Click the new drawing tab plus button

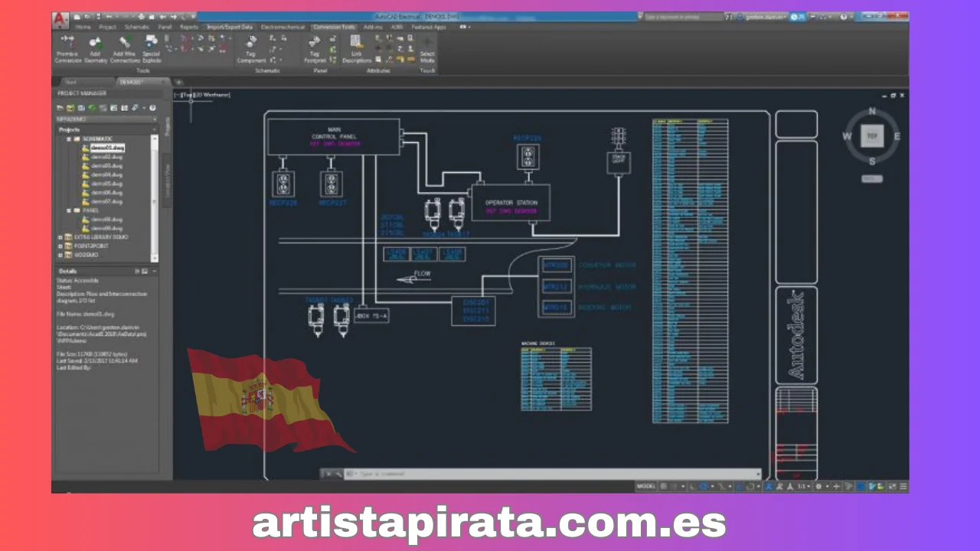tap(178, 82)
